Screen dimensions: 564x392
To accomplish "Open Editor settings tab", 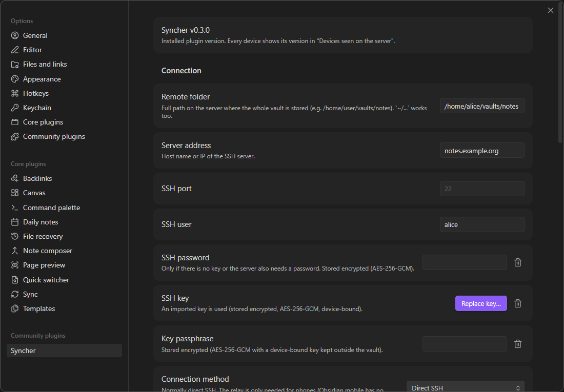I will (65, 50).
